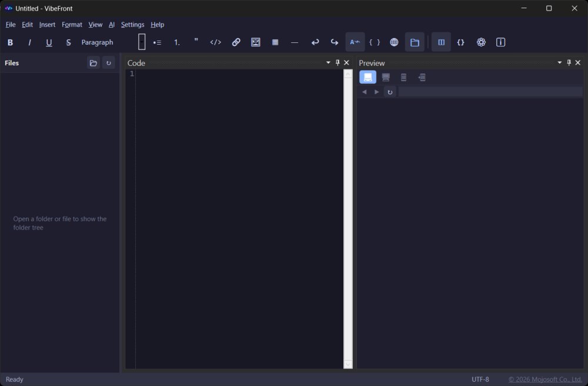Click the code editor vertical scrollbar track
Image resolution: width=588 pixels, height=386 pixels.
coord(348,219)
